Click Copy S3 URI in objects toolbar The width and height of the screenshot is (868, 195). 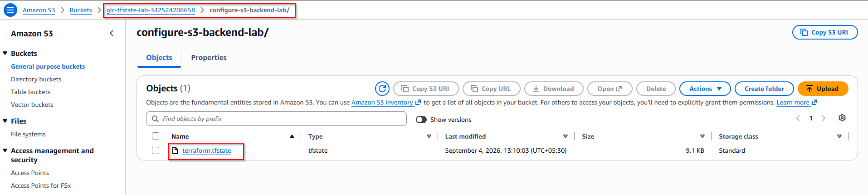point(426,89)
